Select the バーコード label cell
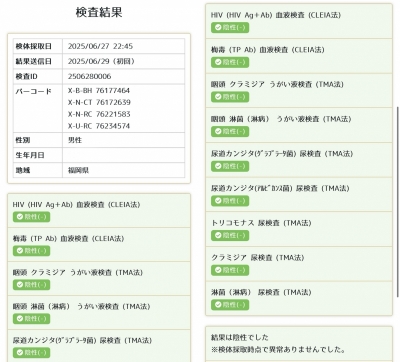Viewport: 400px width, 362px height. [x=38, y=108]
